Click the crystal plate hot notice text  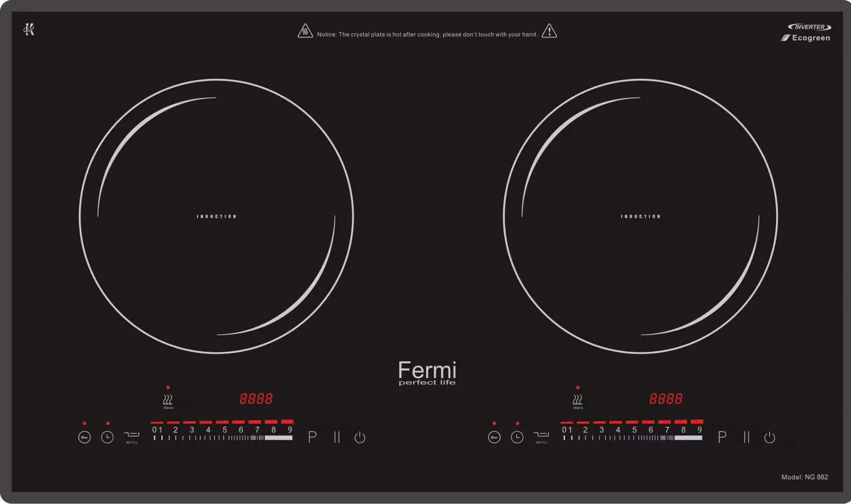pos(427,34)
